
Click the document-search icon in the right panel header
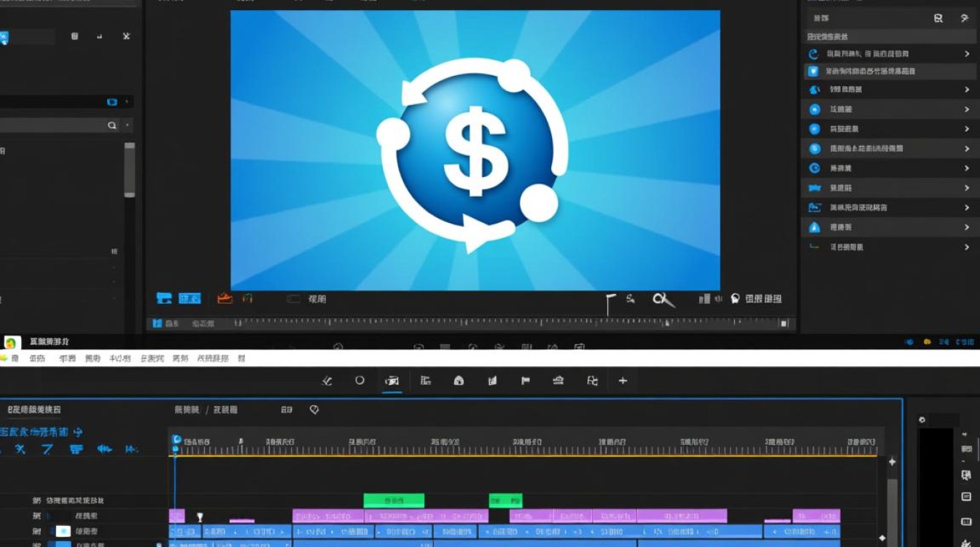tap(938, 18)
